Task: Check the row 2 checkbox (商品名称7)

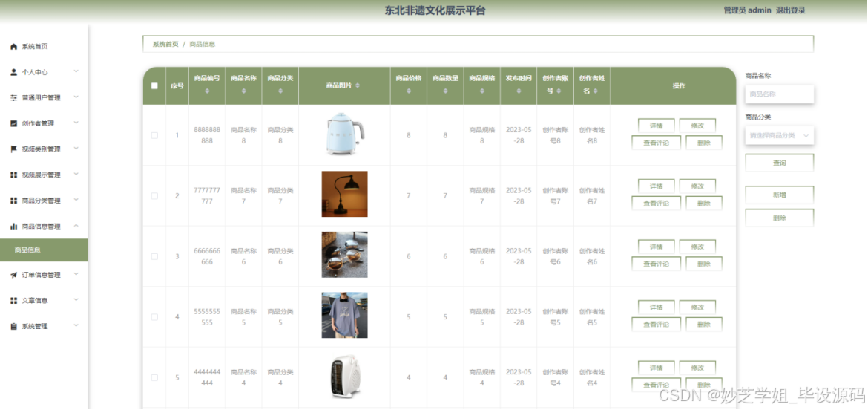Action: pos(154,195)
